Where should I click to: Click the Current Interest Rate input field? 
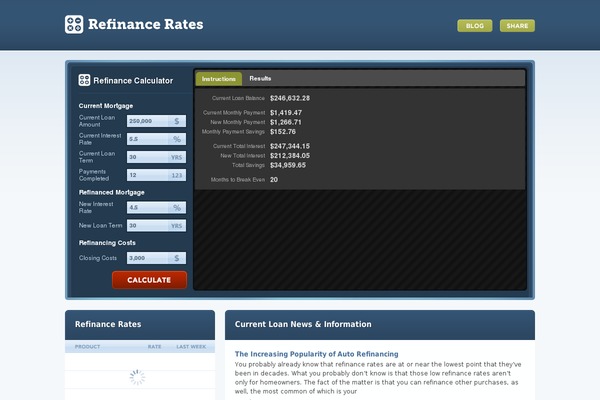point(156,139)
